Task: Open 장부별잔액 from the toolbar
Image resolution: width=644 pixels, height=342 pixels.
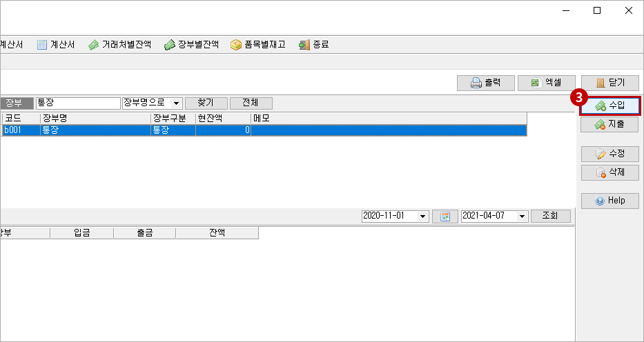Action: tap(191, 45)
